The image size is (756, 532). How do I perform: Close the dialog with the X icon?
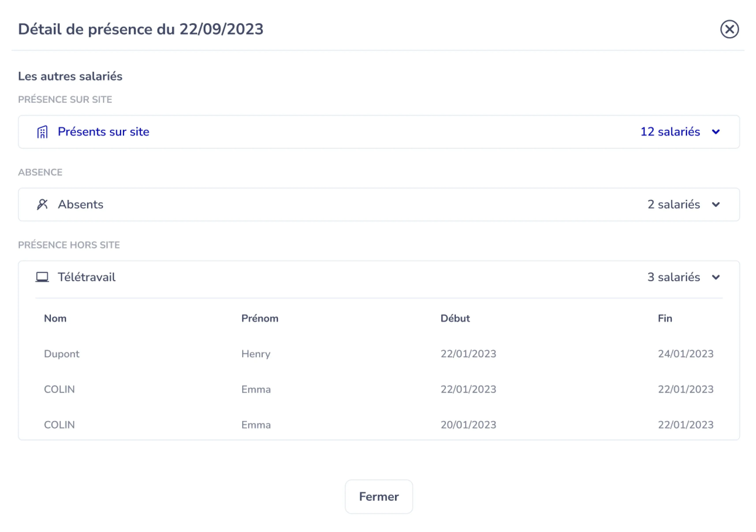click(x=729, y=29)
